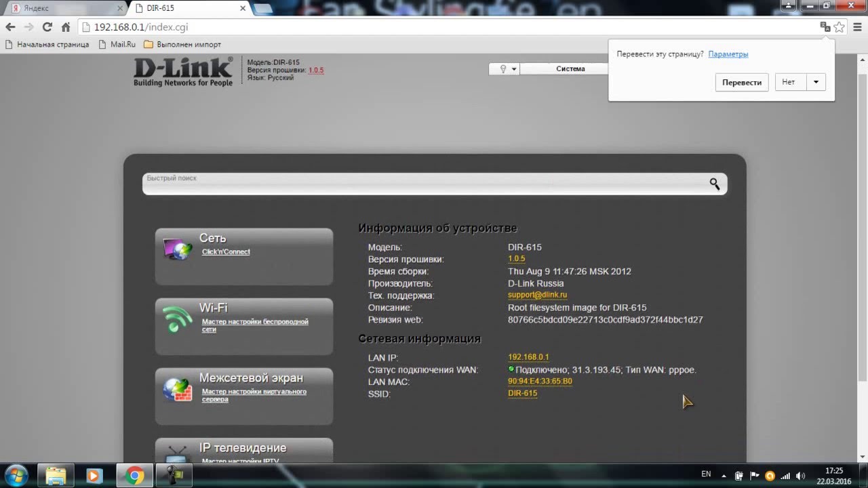868x488 pixels.
Task: Reload the router page
Action: [47, 27]
